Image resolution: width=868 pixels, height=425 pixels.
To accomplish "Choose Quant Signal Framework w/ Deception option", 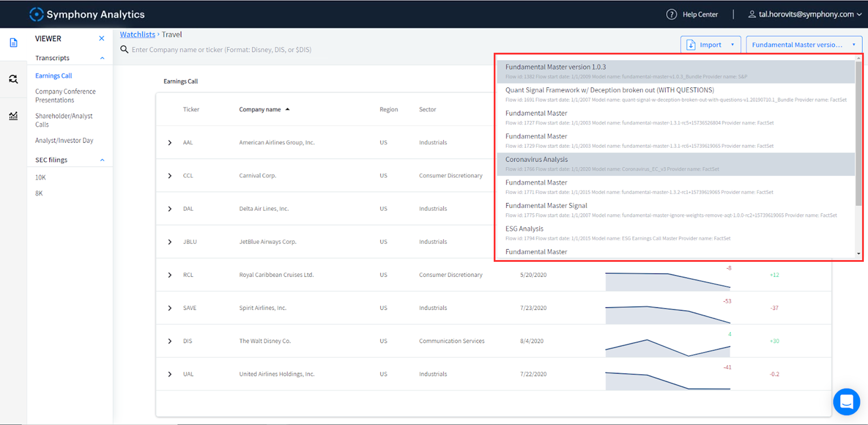I will tap(676, 94).
